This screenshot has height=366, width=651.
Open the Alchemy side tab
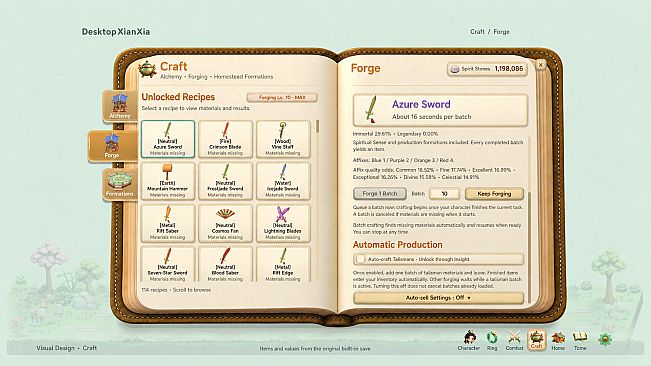point(120,106)
